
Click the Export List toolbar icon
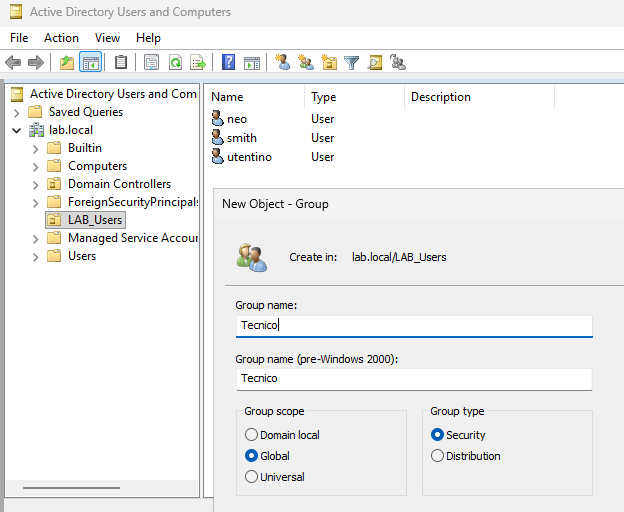pyautogui.click(x=198, y=62)
